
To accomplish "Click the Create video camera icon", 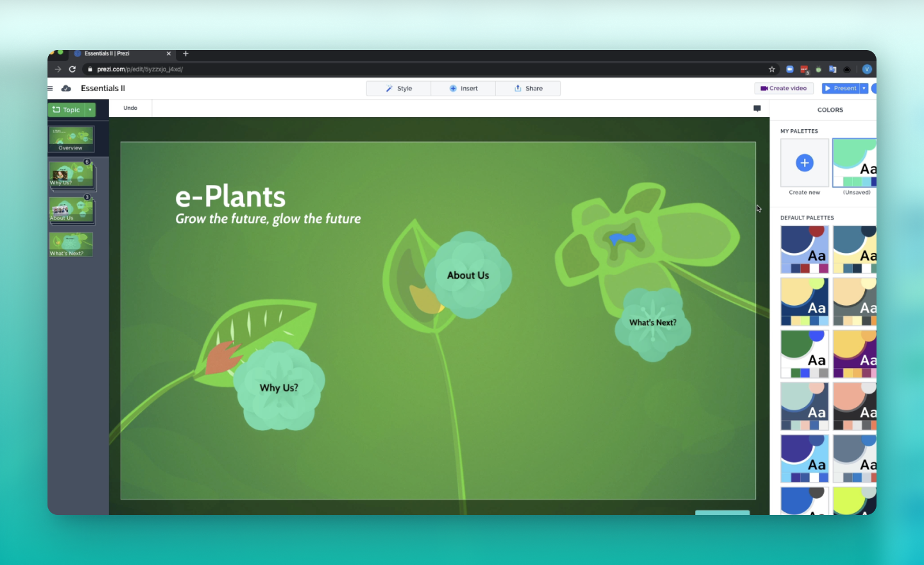I will point(763,88).
